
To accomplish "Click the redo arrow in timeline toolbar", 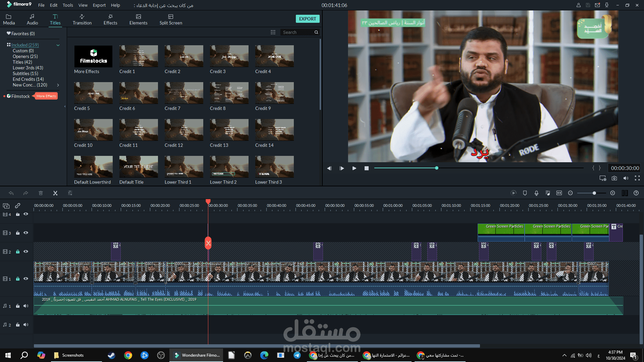I will pyautogui.click(x=26, y=193).
